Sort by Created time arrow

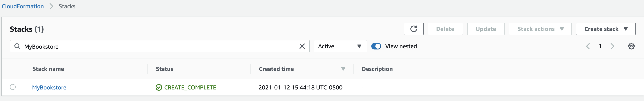343,69
